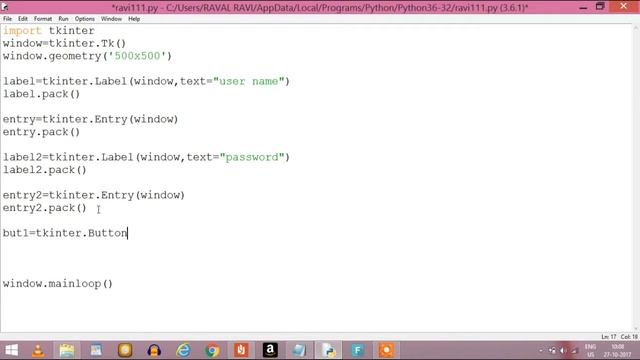The height and width of the screenshot is (360, 640).
Task: Open the gold round icon app in taskbar
Action: (125, 350)
